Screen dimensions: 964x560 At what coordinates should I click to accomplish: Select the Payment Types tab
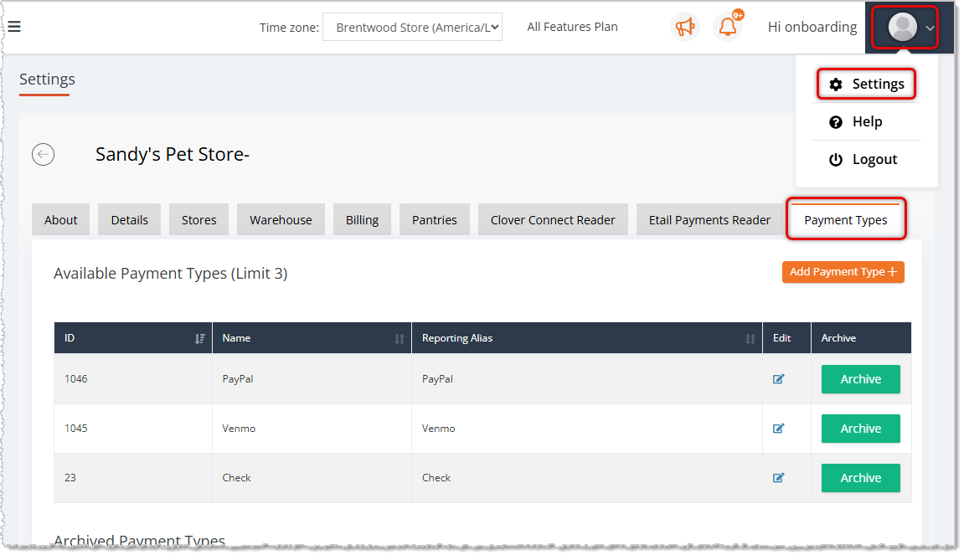pyautogui.click(x=846, y=220)
